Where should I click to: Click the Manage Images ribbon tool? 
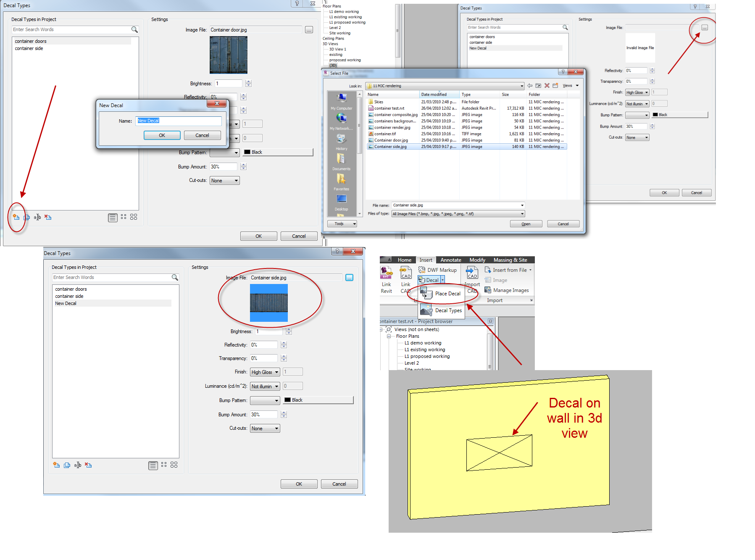507,290
